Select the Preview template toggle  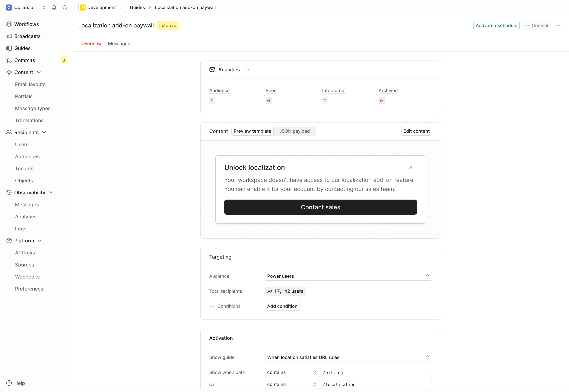[252, 131]
